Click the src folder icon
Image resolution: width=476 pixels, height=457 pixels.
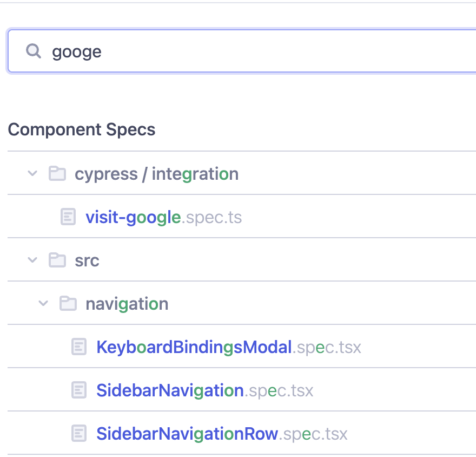pyautogui.click(x=57, y=260)
